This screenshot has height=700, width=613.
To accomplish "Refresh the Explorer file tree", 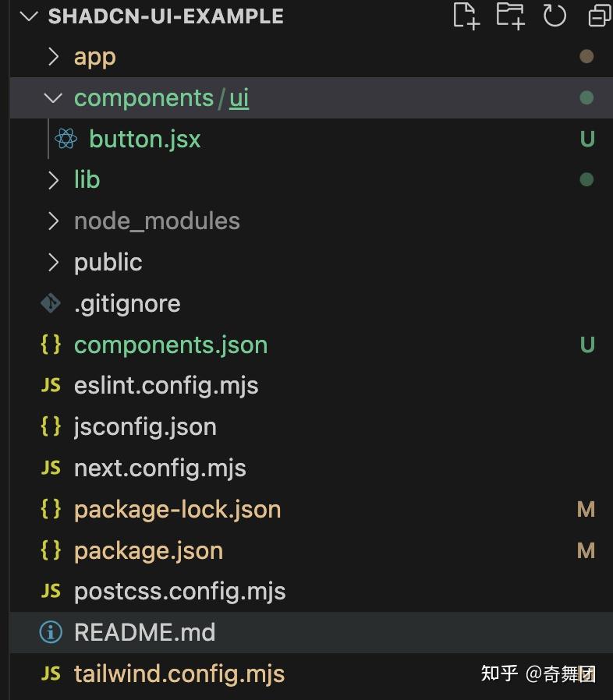I will 555,16.
